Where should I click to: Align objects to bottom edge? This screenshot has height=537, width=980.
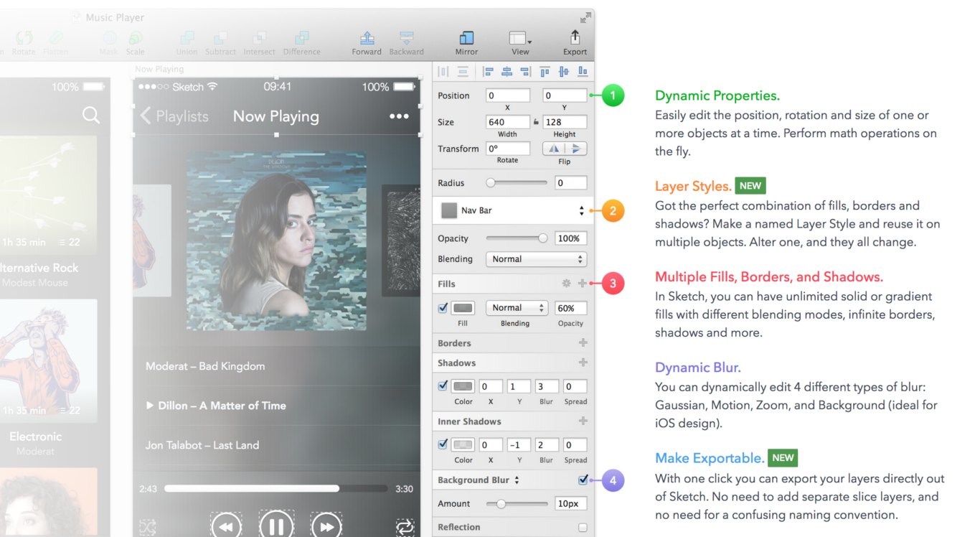pos(583,71)
